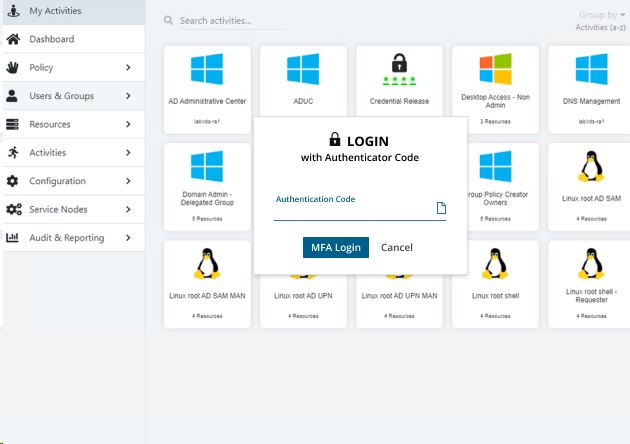This screenshot has height=444, width=630.
Task: Expand the Service Nodes chevron
Action: coord(128,209)
